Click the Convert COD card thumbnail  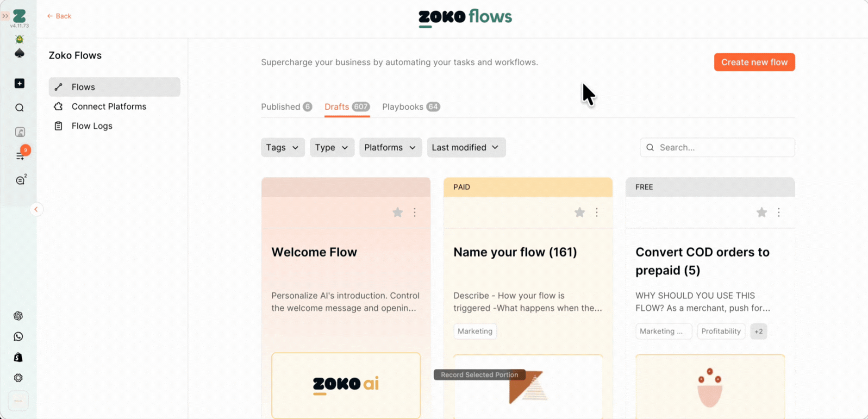tap(710, 387)
